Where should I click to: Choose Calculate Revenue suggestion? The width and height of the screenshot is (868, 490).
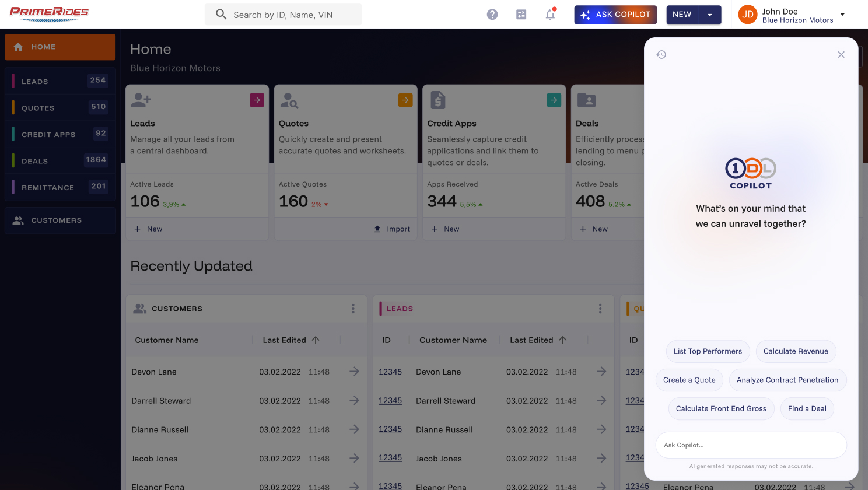click(796, 351)
